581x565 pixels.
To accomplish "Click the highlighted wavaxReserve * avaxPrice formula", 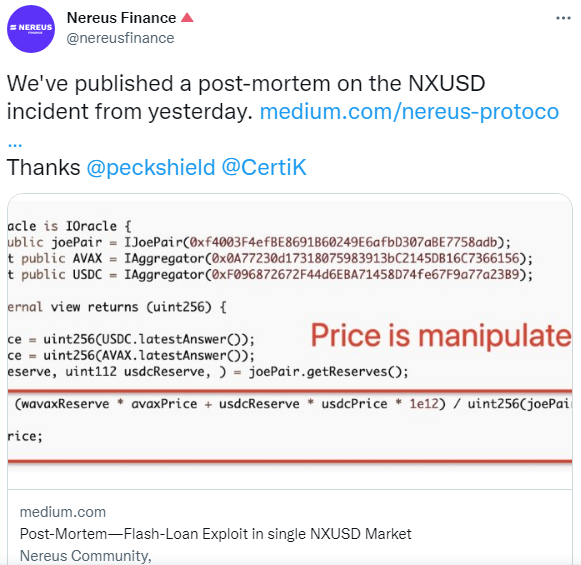I will pos(293,403).
